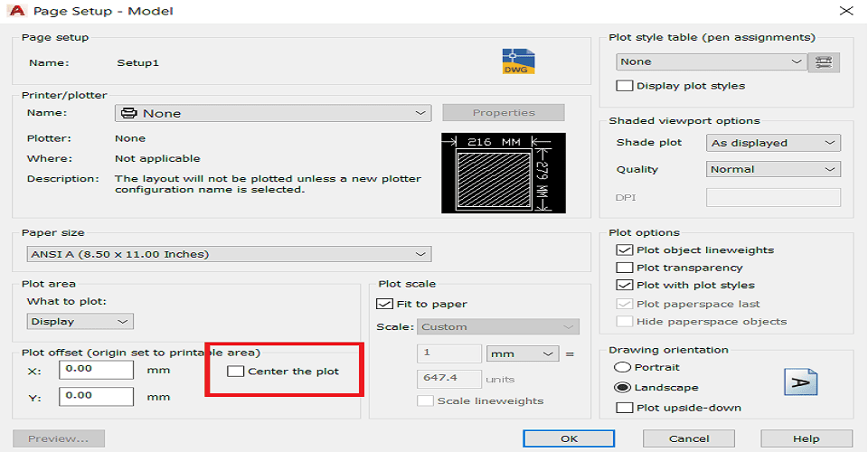Uncheck Fit to paper

(x=384, y=304)
